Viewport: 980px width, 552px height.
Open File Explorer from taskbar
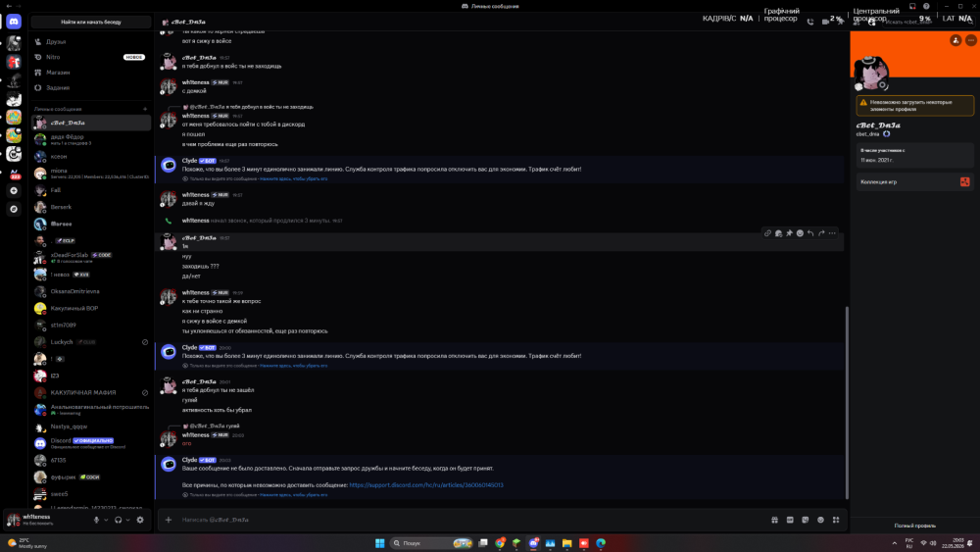coord(566,543)
